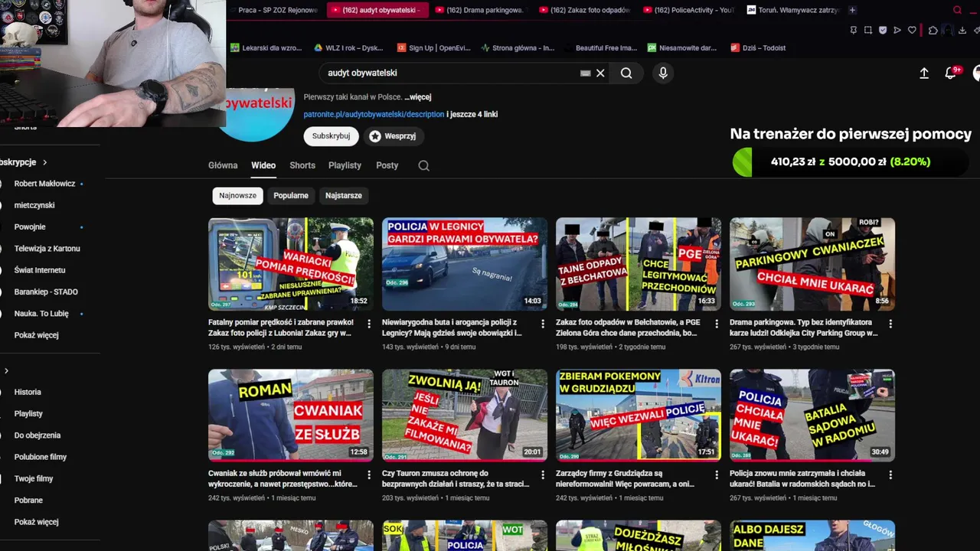Open options menu for 'Drama parkingowa' video
This screenshot has height=551, width=980.
[890, 324]
